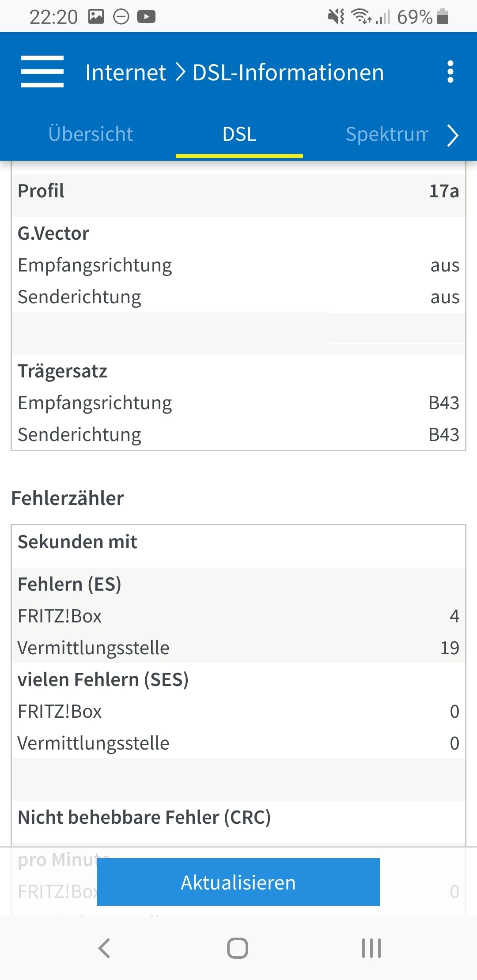Screen dimensions: 477x980
Task: Tap the Android back navigation icon
Action: point(104,948)
